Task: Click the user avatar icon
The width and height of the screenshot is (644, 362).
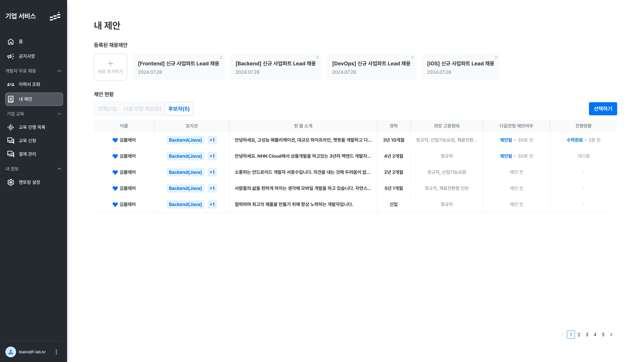Action: (x=11, y=352)
